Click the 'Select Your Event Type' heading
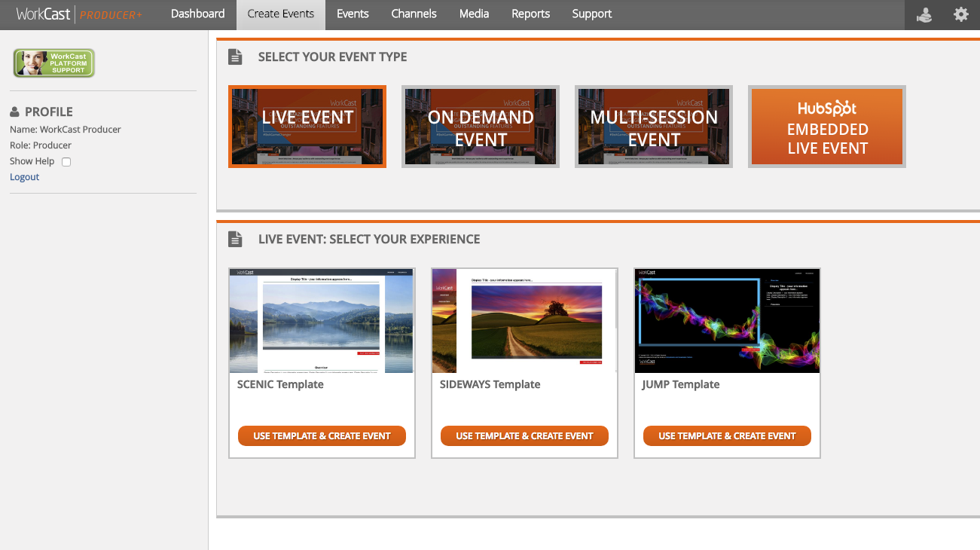 (x=332, y=57)
